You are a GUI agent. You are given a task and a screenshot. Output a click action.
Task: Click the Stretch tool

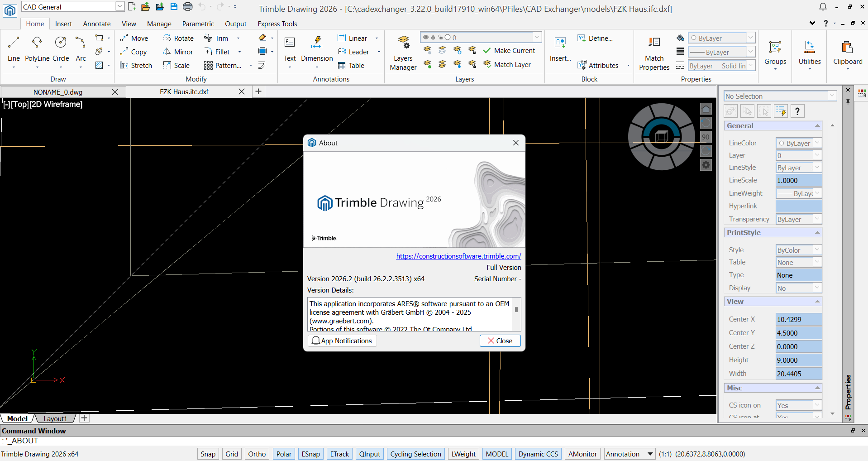(136, 66)
